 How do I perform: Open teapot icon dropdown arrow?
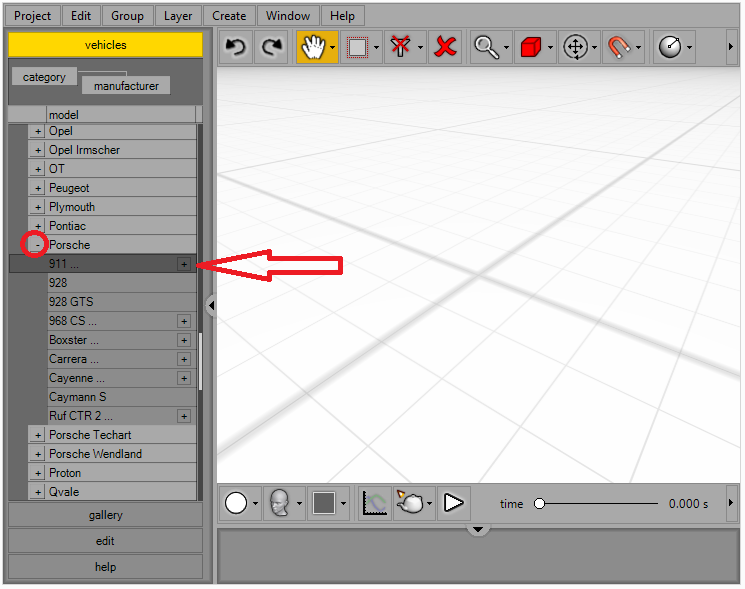click(430, 503)
